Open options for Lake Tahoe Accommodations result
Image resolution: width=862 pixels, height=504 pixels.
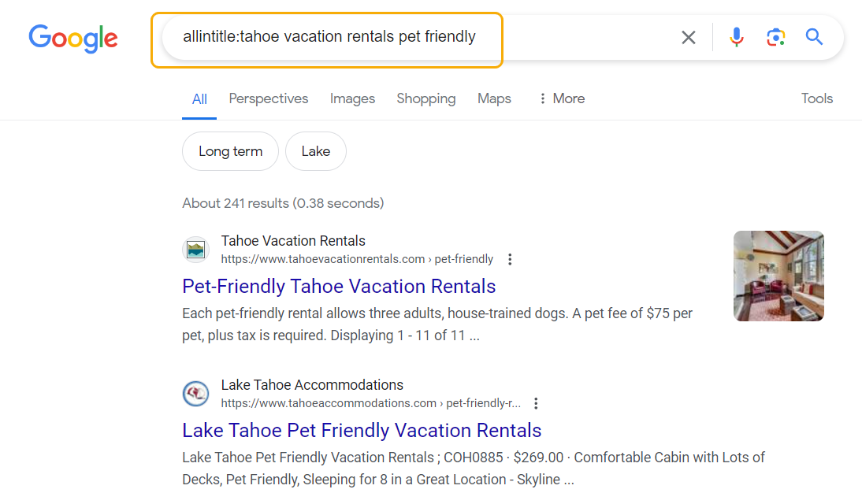pos(536,403)
